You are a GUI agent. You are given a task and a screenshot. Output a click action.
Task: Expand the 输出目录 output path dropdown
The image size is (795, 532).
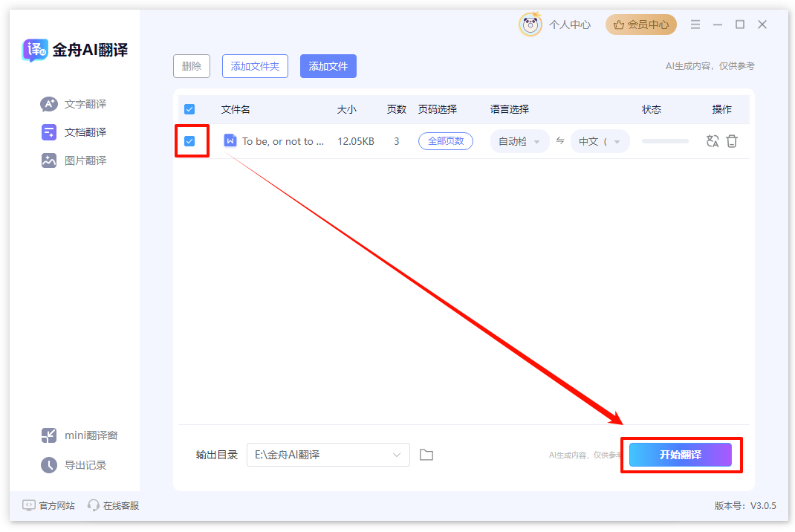coord(398,455)
